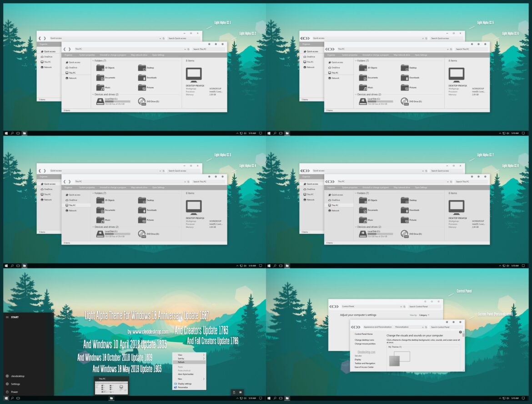Screen dimensions: 532x404
Task: Open the 3D Objects folder
Action: coord(110,68)
